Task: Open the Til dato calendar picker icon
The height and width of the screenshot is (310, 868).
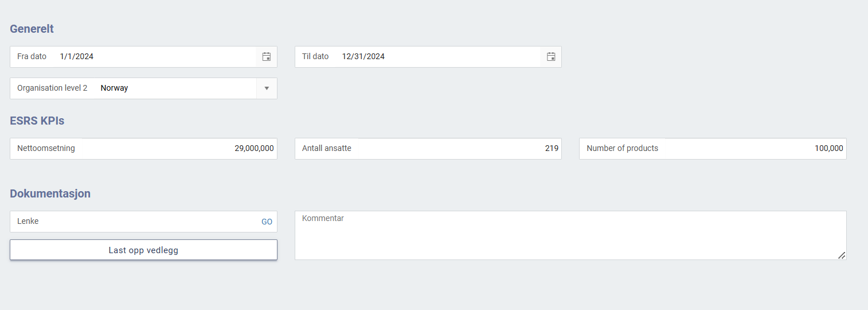Action: pyautogui.click(x=551, y=57)
